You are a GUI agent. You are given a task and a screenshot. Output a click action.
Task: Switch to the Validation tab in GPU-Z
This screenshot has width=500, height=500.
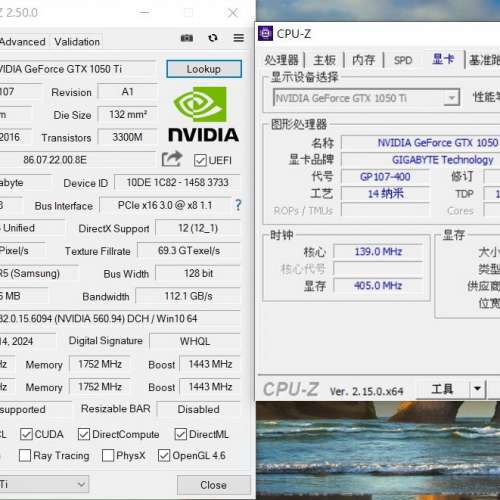coord(77,42)
